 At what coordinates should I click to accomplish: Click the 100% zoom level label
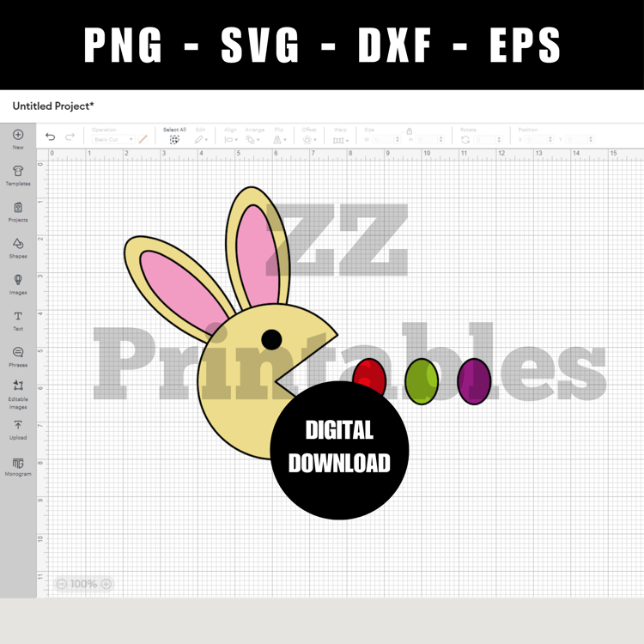pos(84,584)
